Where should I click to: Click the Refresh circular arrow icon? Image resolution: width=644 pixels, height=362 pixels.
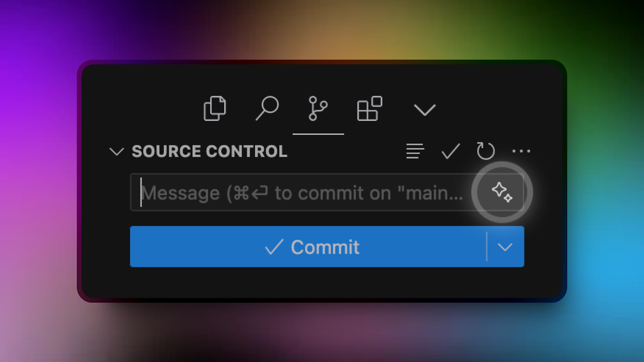(486, 151)
